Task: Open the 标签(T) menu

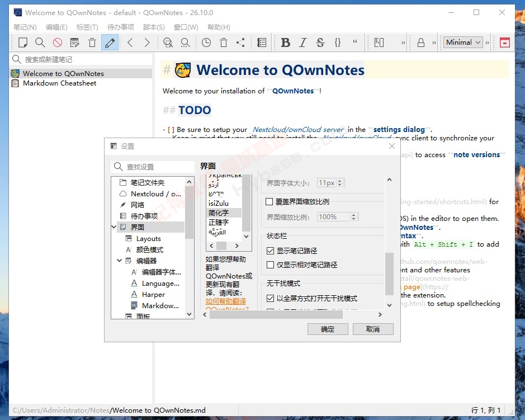Action: [87, 27]
